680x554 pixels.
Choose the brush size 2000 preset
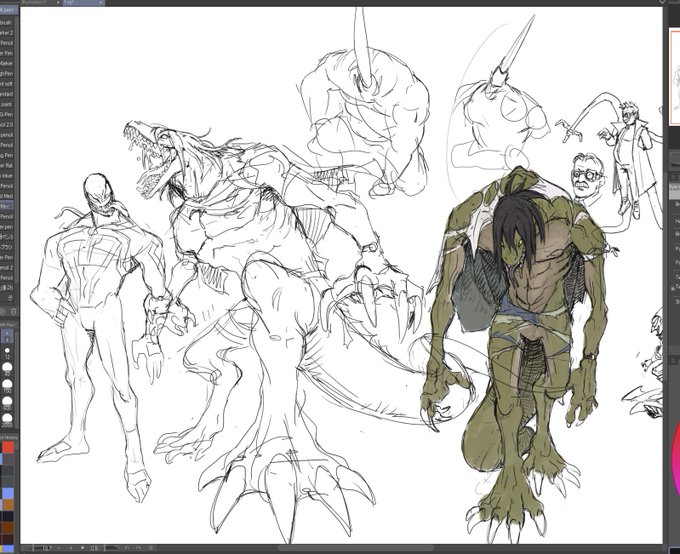pos(7,420)
